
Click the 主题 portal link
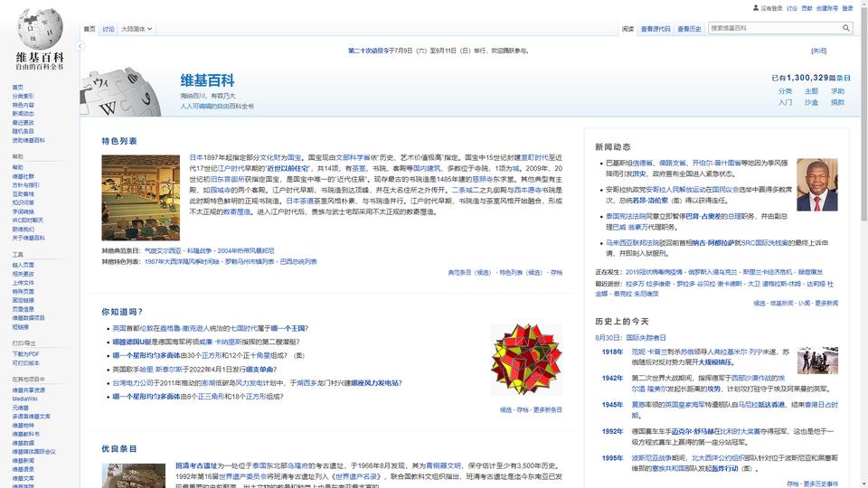point(811,91)
